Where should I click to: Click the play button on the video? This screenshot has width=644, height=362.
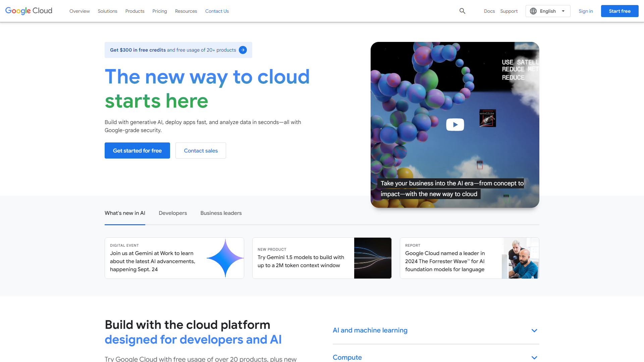(455, 124)
